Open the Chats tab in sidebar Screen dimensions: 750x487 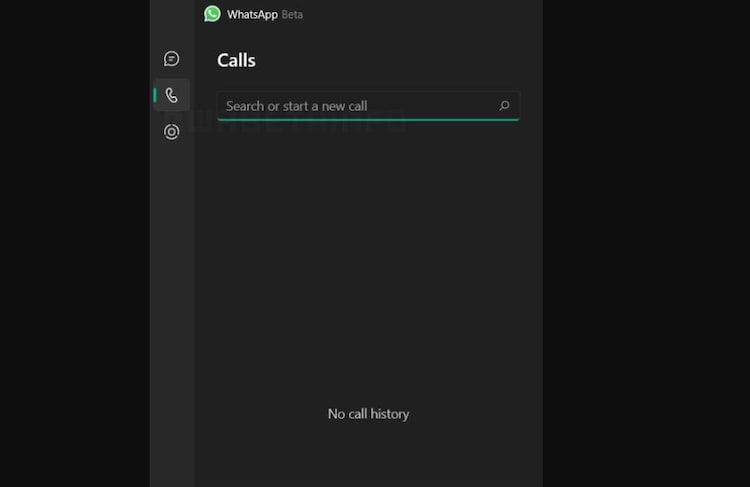coord(171,59)
